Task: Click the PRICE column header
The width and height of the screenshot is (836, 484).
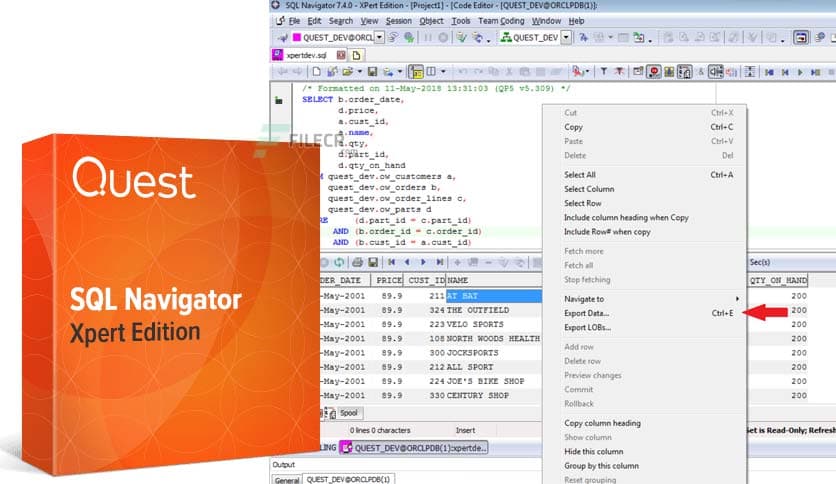Action: click(x=388, y=280)
